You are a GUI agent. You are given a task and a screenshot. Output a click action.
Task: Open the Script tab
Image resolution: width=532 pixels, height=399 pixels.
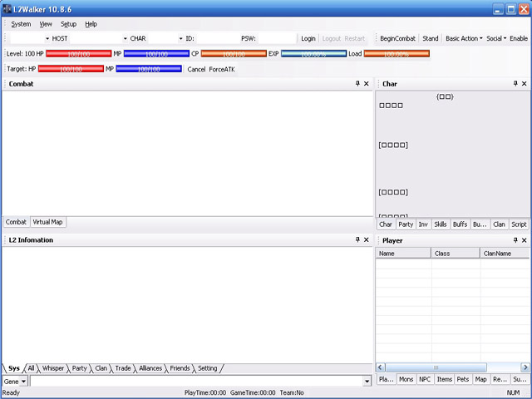pos(519,224)
